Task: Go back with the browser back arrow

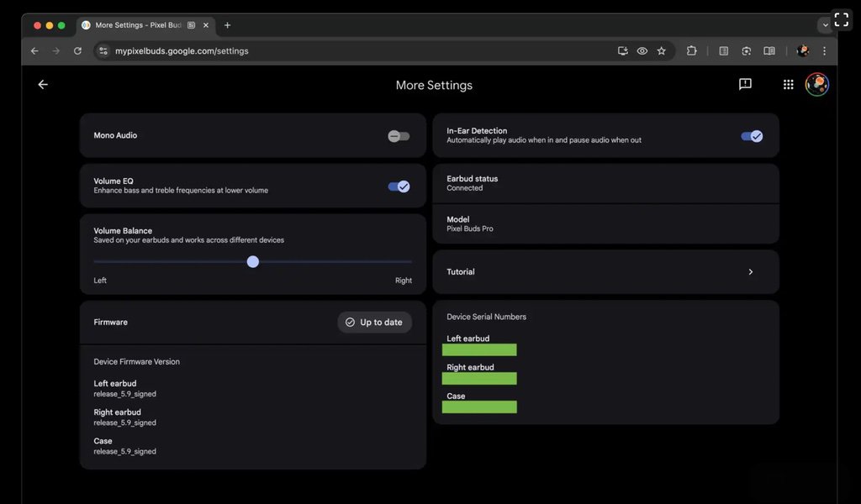Action: (34, 51)
